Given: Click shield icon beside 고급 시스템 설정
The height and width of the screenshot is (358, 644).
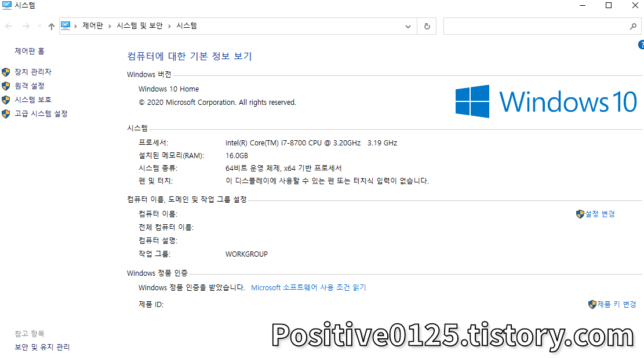Looking at the screenshot, I should click(x=6, y=114).
